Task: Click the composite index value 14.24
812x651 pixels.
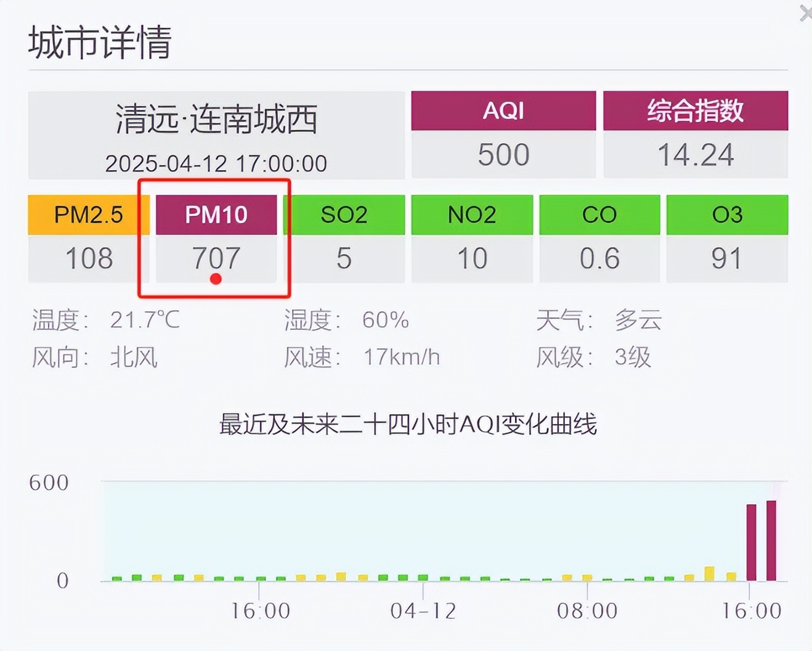Action: (x=695, y=154)
